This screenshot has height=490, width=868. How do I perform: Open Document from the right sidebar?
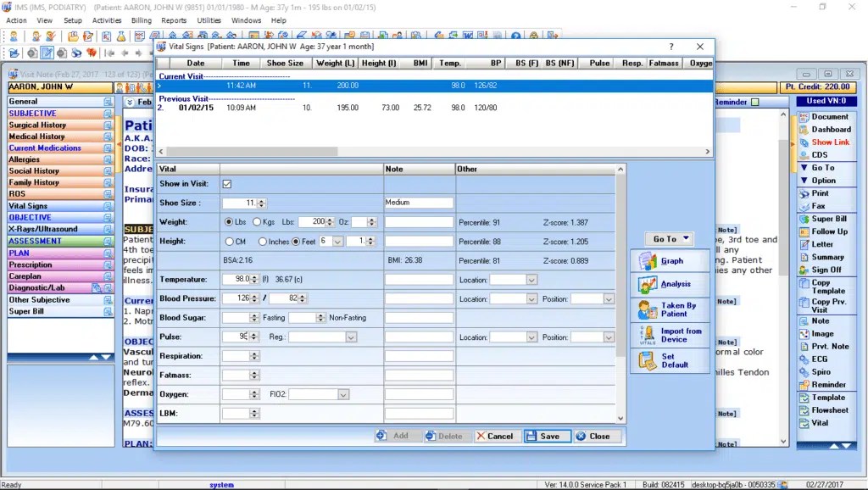tap(826, 117)
